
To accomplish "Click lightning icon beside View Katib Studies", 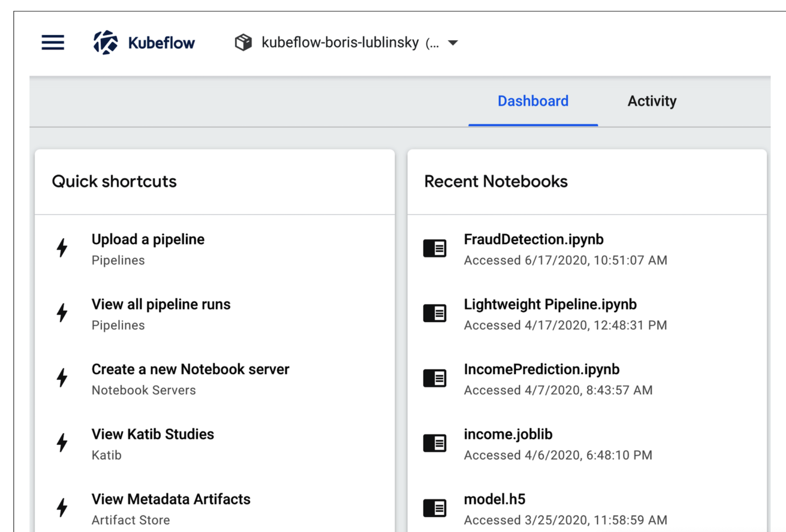I will tap(62, 443).
